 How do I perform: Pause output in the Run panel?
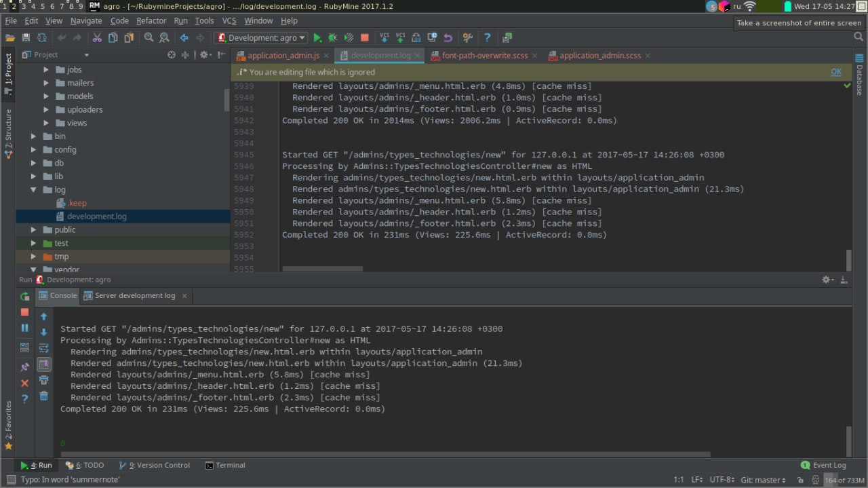point(24,329)
